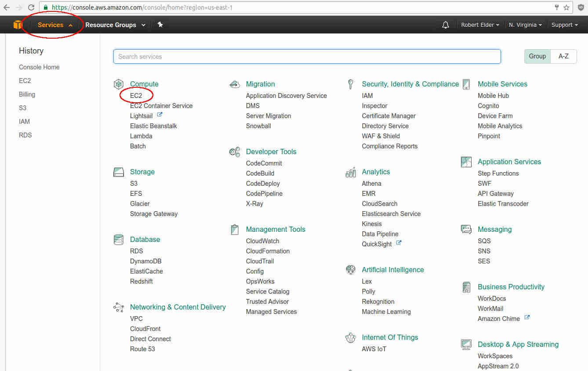Click the Management Tools clipboard icon
This screenshot has height=371, width=588.
(x=235, y=229)
